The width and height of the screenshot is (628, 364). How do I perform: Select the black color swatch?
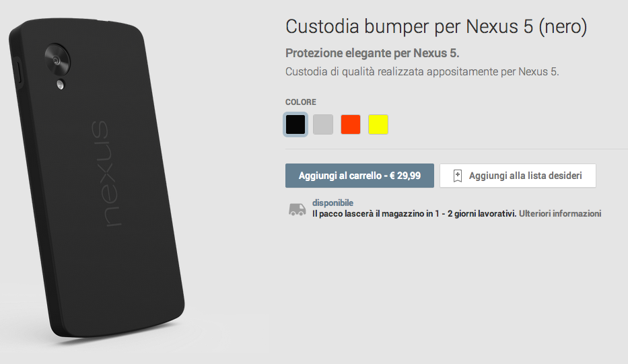295,124
